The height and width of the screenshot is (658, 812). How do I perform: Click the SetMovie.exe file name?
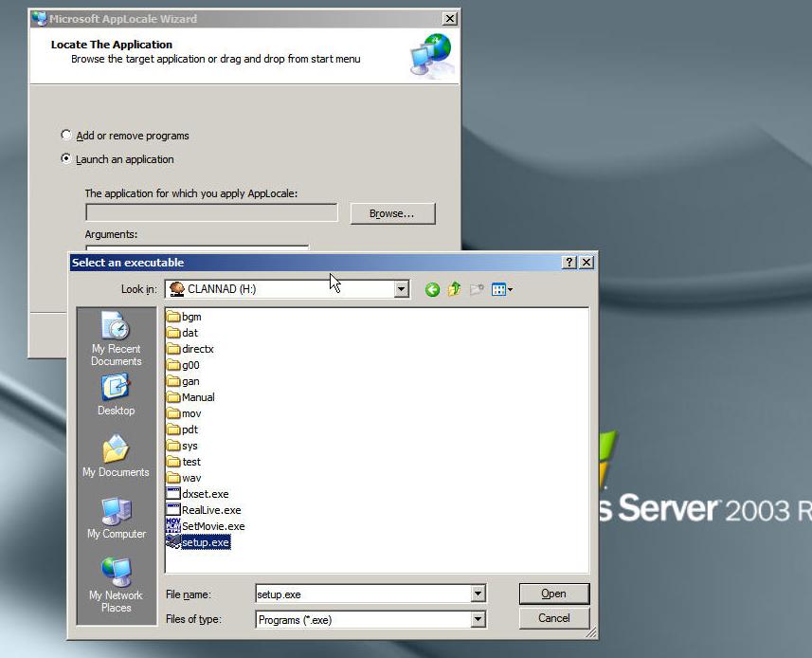(x=213, y=526)
